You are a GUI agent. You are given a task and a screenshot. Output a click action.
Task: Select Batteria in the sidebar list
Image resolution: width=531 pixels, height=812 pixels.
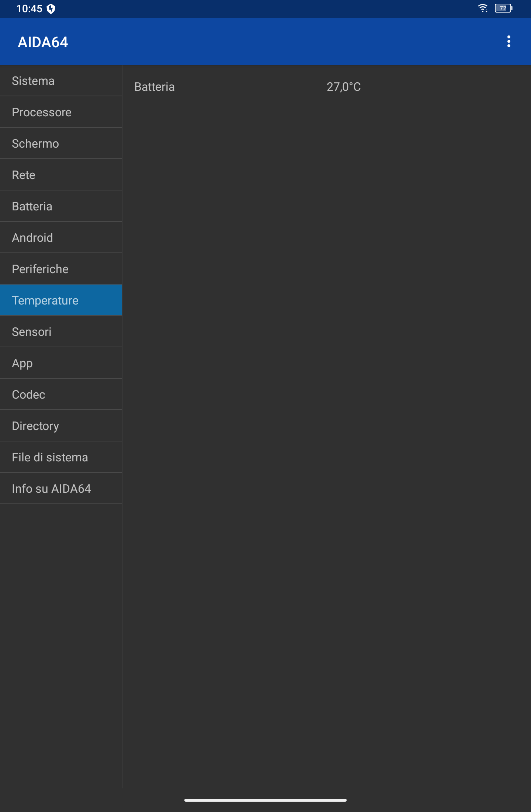point(61,206)
